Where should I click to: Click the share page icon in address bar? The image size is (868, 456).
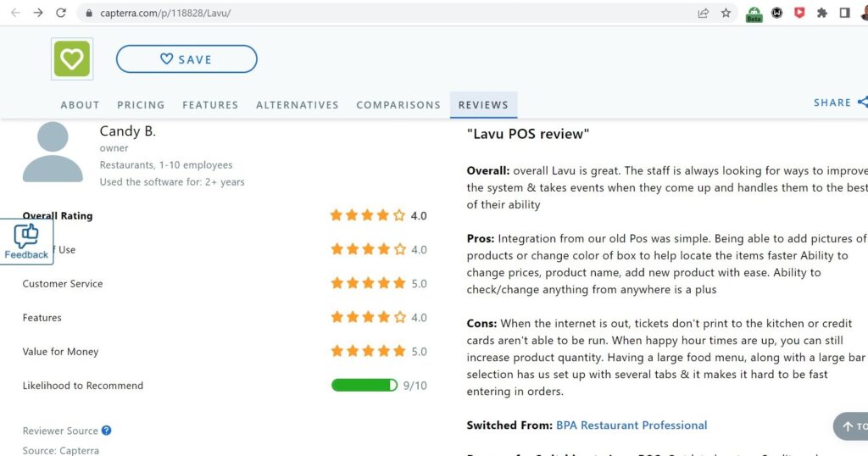pyautogui.click(x=703, y=13)
